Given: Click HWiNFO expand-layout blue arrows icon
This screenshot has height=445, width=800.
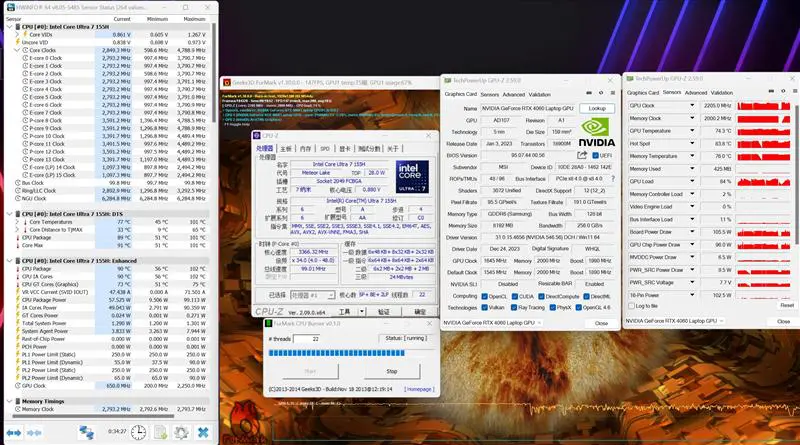Looking at the screenshot, I should [14, 433].
